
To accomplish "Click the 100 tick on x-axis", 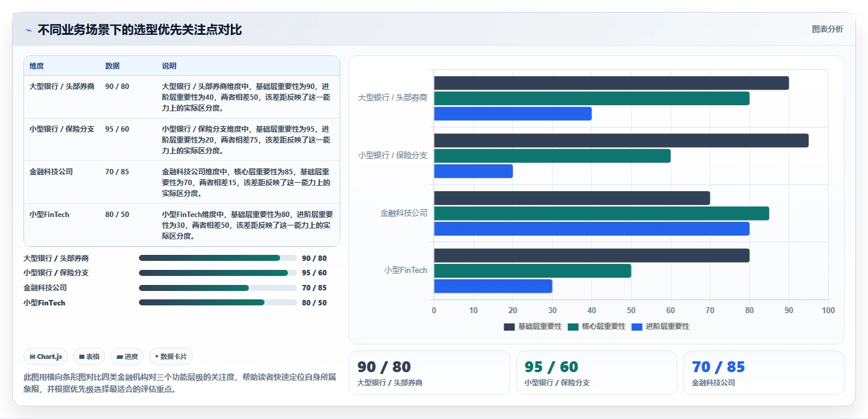I will pos(828,311).
